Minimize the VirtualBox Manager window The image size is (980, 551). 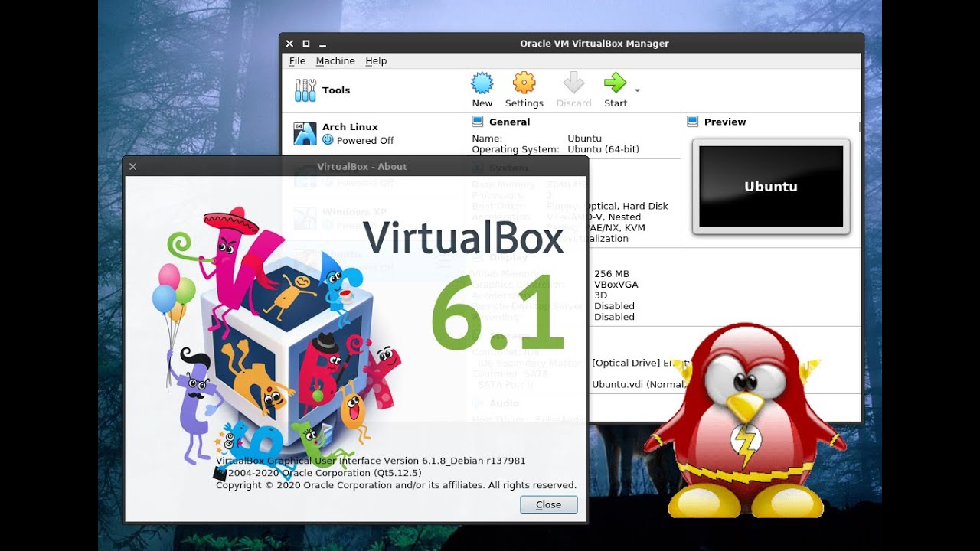[323, 44]
